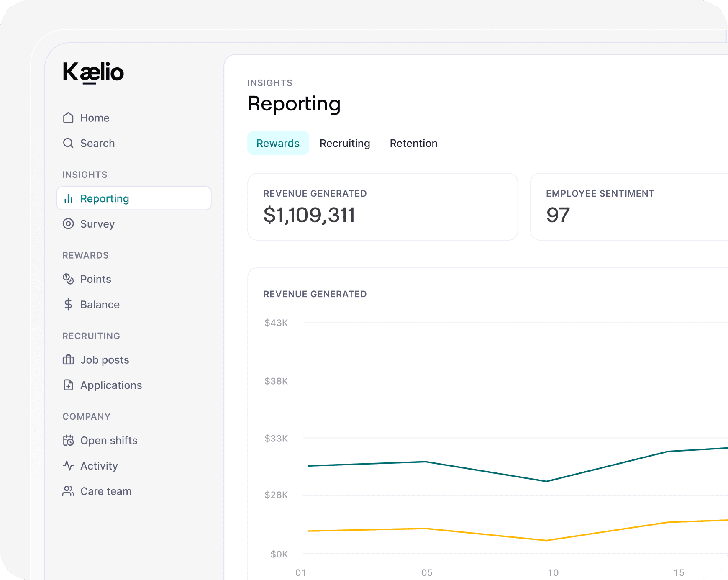Click the $1,109,311 revenue value

point(309,215)
